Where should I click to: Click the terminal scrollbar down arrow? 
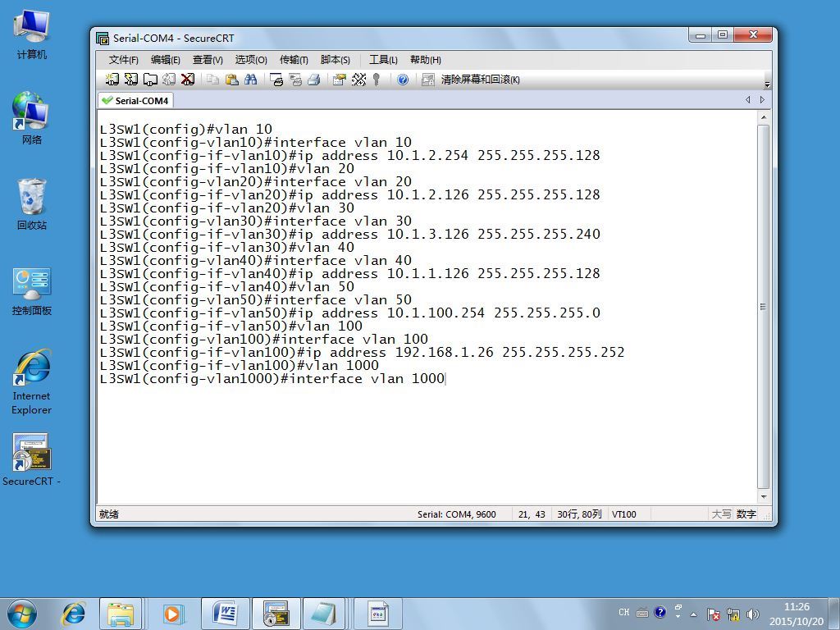point(764,496)
